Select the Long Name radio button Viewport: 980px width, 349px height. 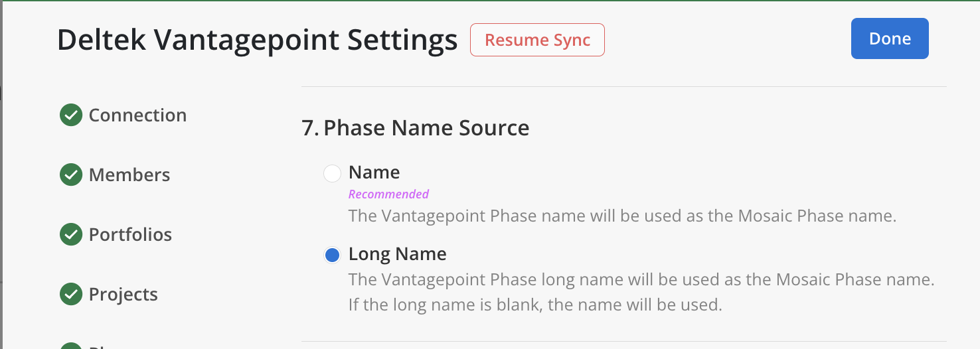(x=332, y=255)
